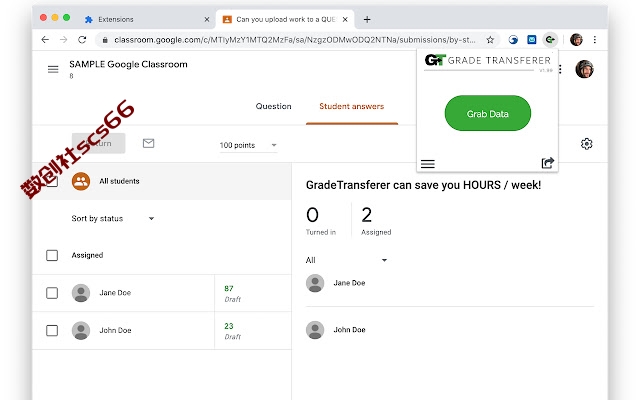Click the lock icon in address bar
The image size is (640, 400).
[x=105, y=40]
